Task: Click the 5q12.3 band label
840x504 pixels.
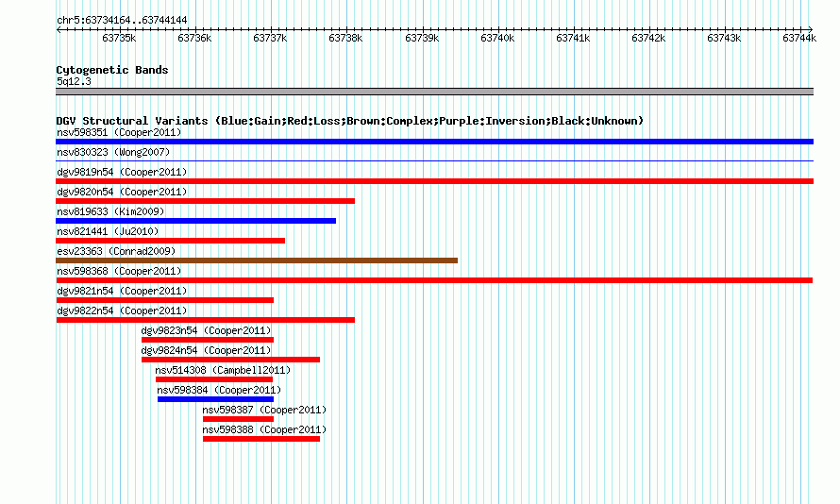Action: pyautogui.click(x=74, y=82)
